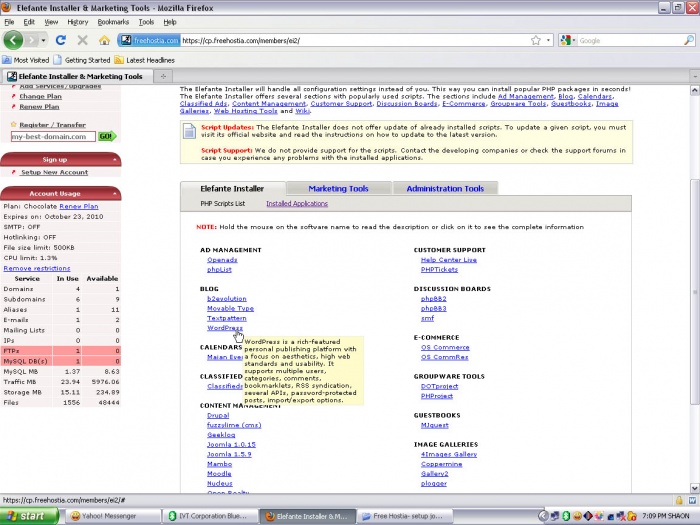The height and width of the screenshot is (525, 700).
Task: Click the my-best-domain.com input field
Action: (52, 136)
